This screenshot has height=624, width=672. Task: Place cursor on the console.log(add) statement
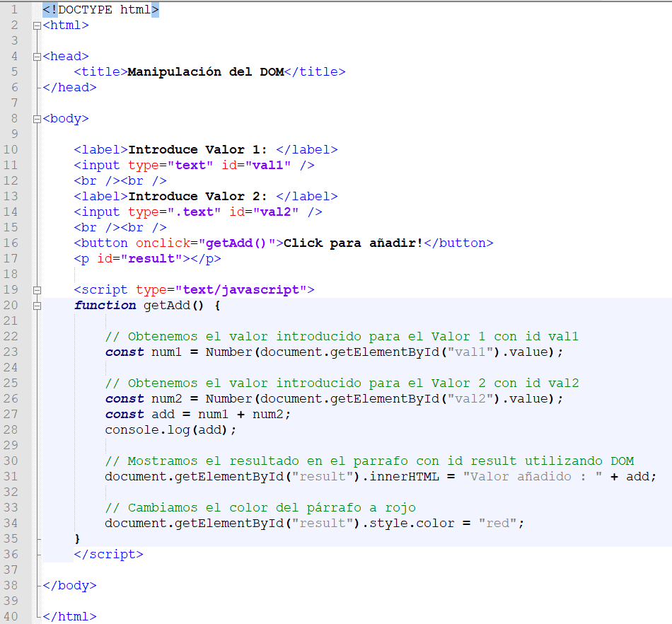170,430
